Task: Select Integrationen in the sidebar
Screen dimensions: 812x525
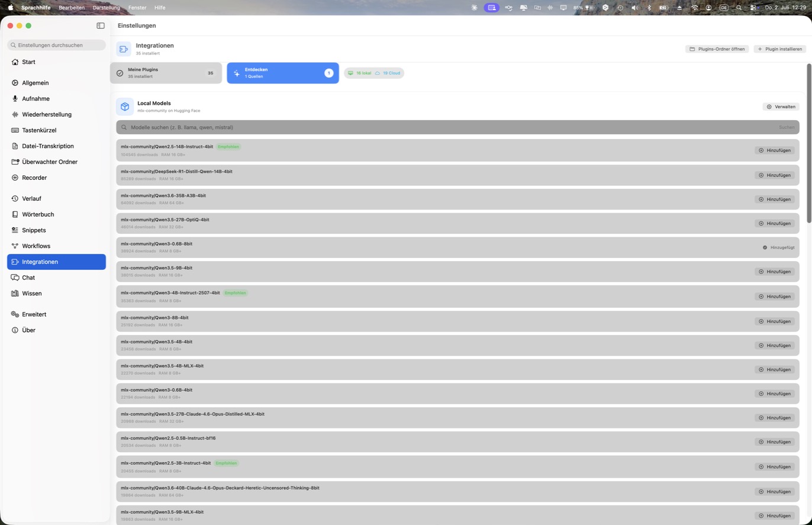Action: (x=56, y=262)
